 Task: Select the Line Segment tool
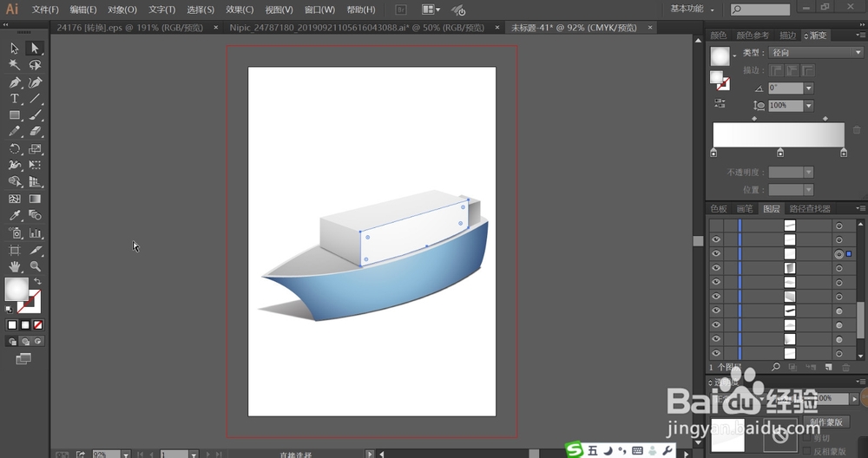[x=35, y=99]
